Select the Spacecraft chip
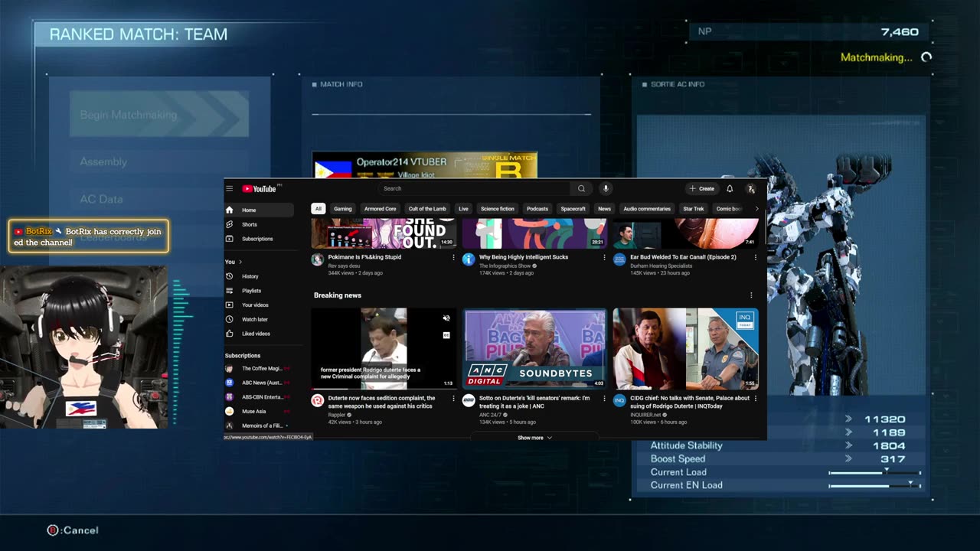Image resolution: width=980 pixels, height=551 pixels. coord(573,209)
